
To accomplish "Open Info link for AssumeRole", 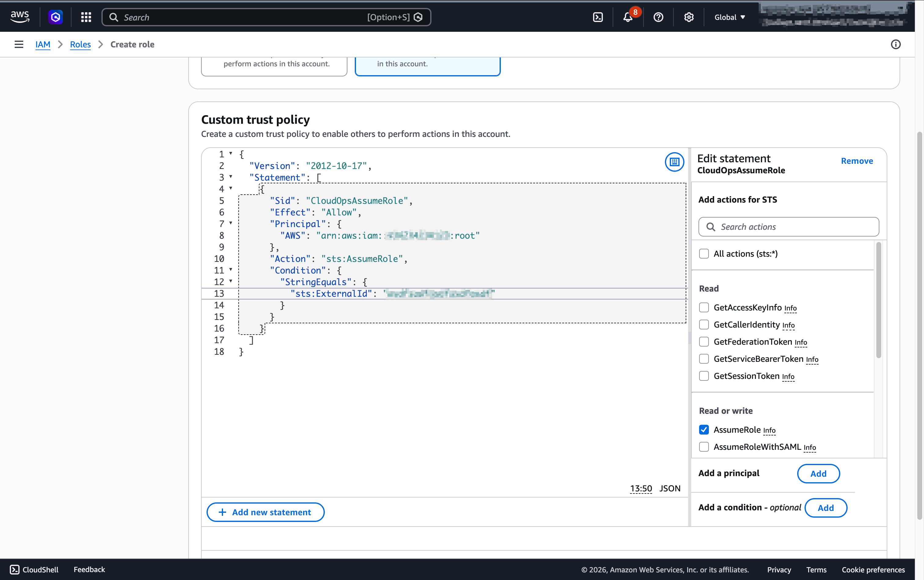I will coord(769,430).
